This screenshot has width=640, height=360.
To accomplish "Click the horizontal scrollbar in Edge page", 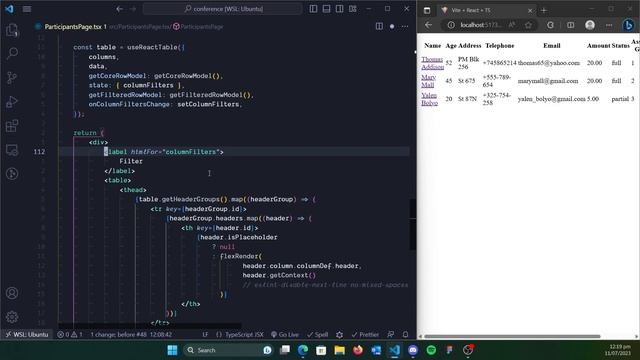I will (512, 336).
